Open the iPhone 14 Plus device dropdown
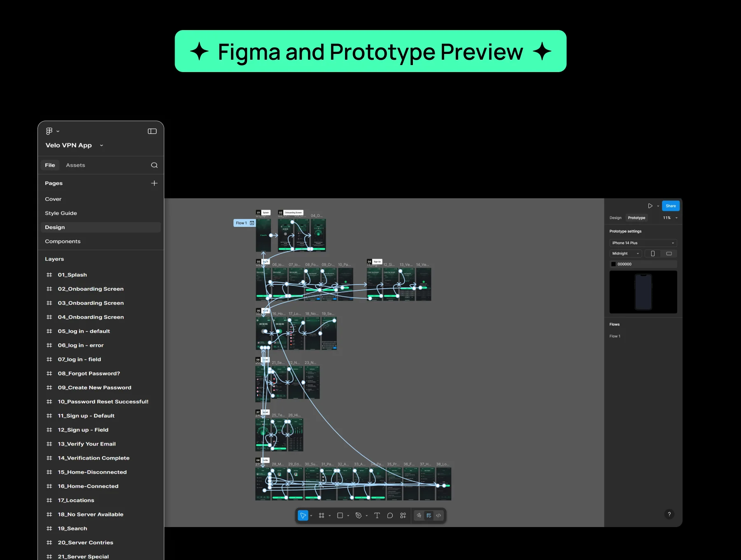 [x=643, y=243]
